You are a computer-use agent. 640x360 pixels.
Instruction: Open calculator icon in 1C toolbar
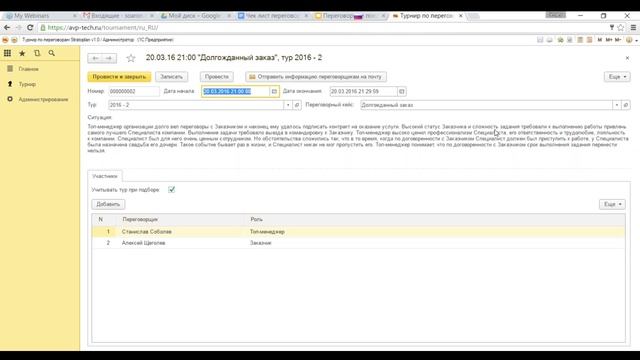pos(580,40)
